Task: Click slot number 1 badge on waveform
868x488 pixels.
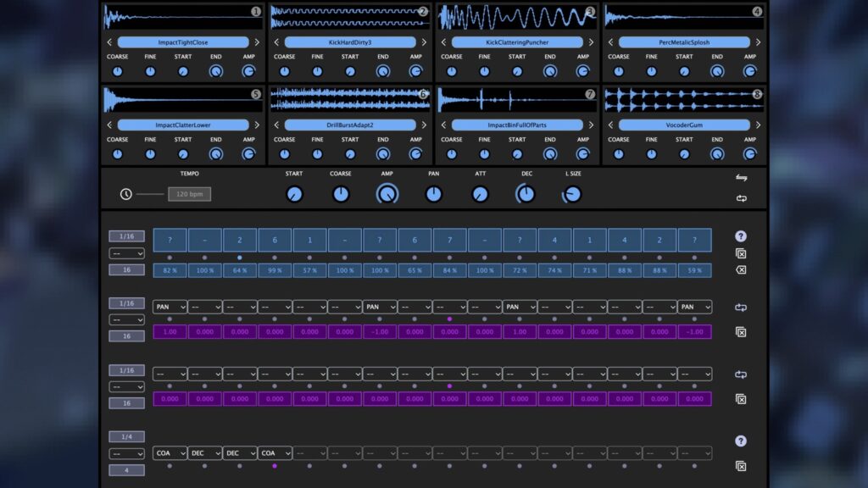Action: (x=256, y=11)
